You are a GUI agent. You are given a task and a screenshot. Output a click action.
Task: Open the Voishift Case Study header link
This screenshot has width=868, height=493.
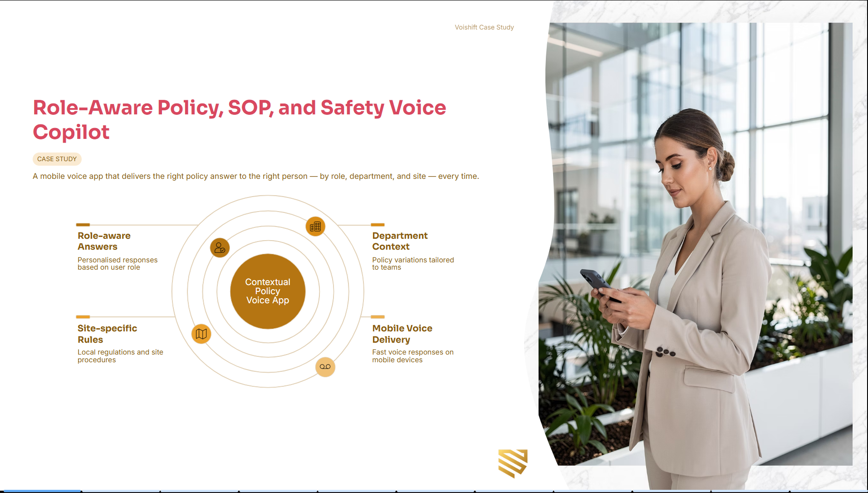click(484, 27)
